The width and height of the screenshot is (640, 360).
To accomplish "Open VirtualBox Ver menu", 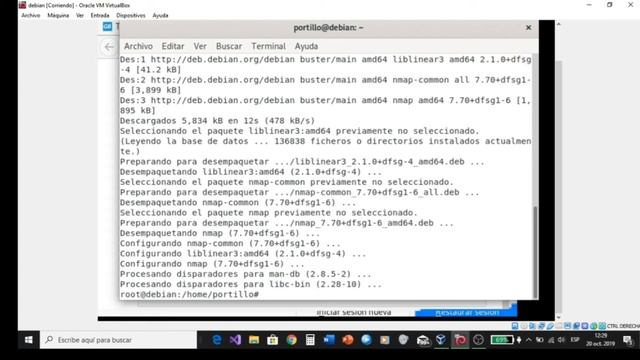I will tap(80, 16).
